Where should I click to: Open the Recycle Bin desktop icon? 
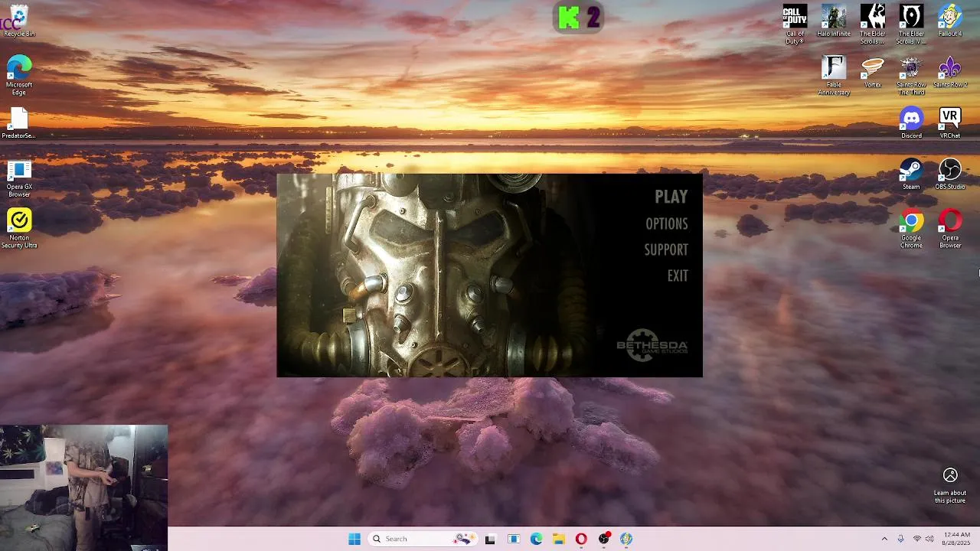[x=18, y=21]
